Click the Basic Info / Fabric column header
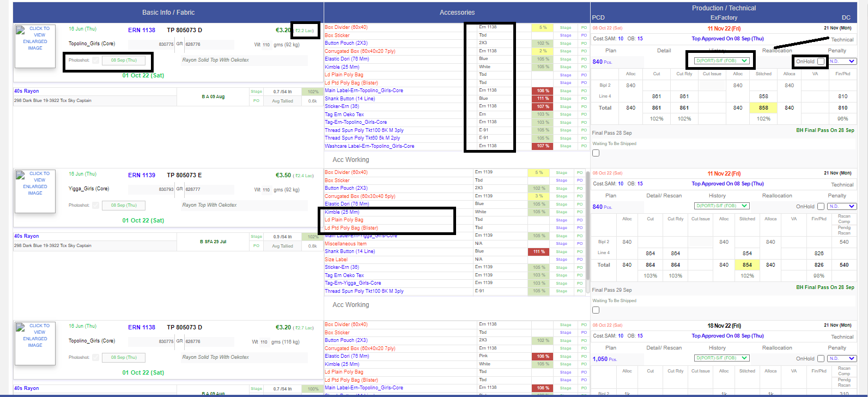 168,12
